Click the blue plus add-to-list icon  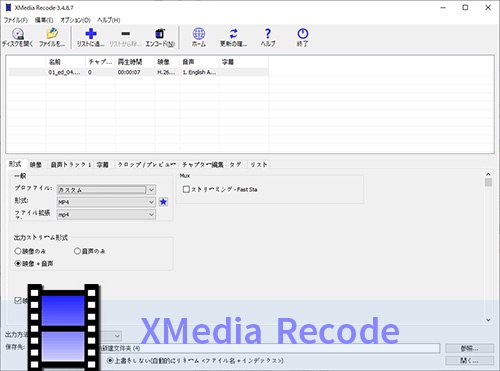tap(91, 33)
